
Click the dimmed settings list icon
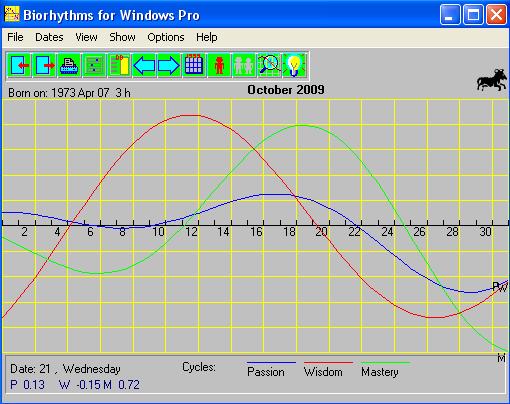coord(94,65)
